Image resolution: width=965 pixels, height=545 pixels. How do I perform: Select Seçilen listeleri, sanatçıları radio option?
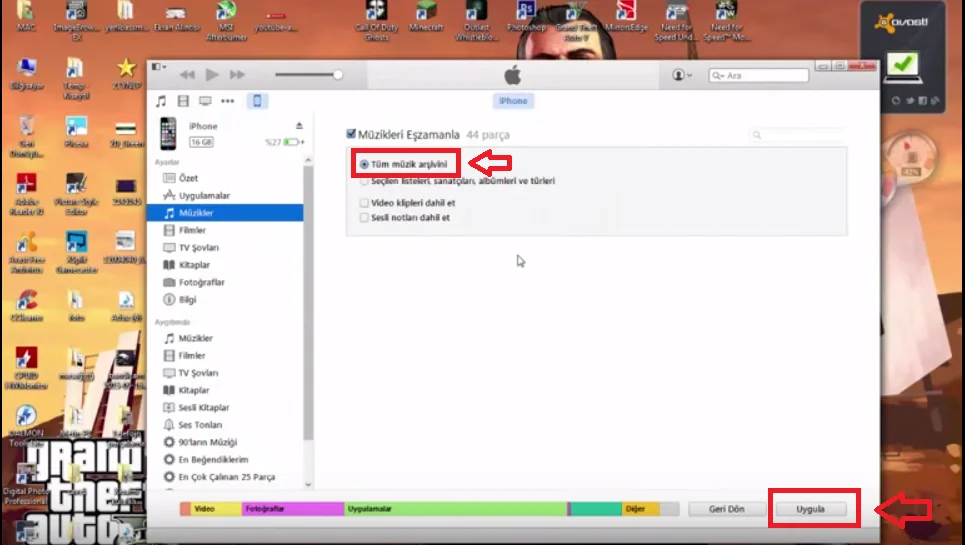(x=364, y=181)
